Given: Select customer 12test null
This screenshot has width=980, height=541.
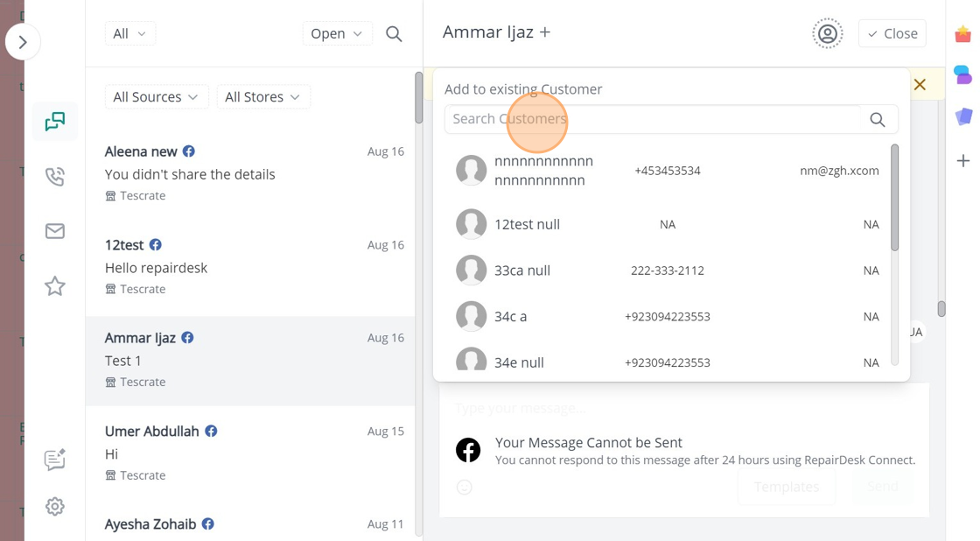Looking at the screenshot, I should [668, 224].
